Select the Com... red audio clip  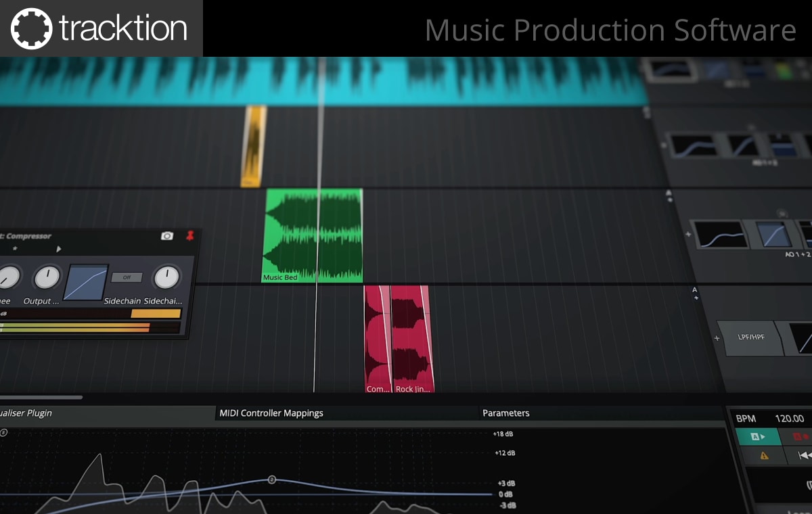coord(378,339)
